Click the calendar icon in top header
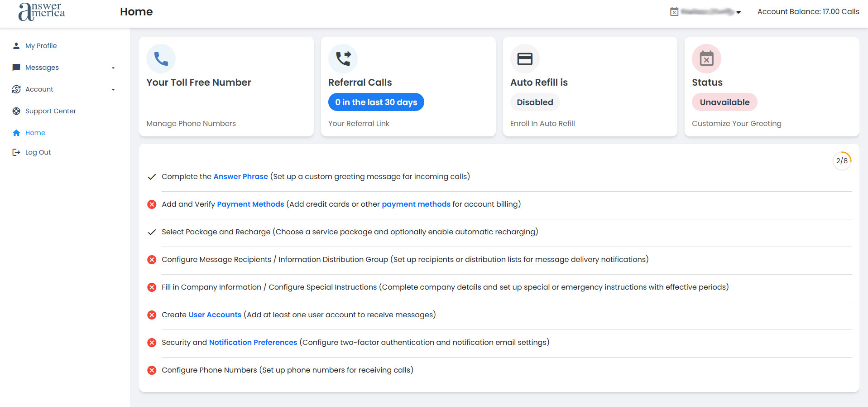 click(674, 12)
